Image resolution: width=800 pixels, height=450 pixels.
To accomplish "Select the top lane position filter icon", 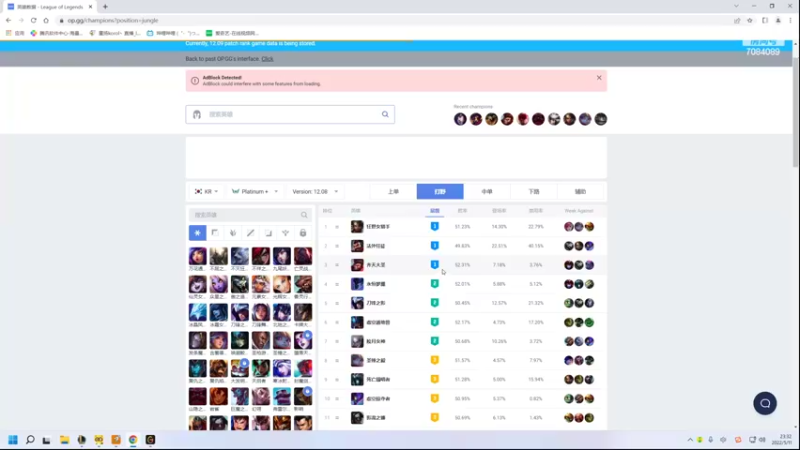I will click(x=215, y=233).
